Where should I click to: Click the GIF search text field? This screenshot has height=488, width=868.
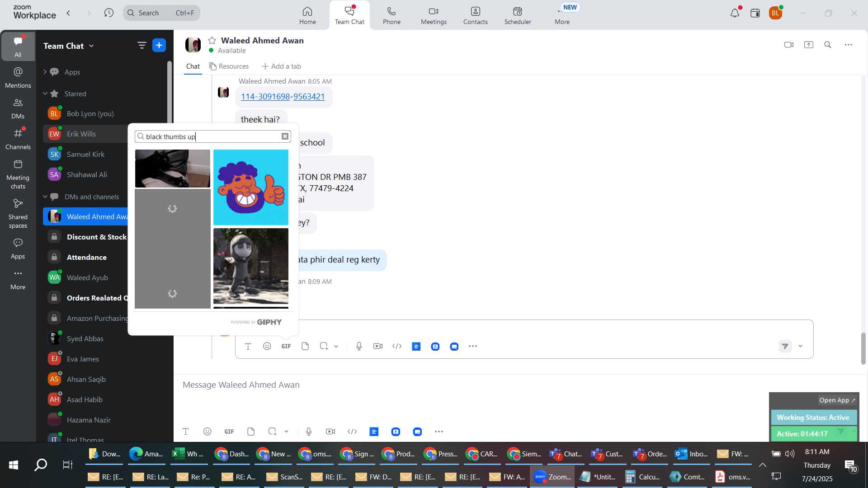coord(212,136)
